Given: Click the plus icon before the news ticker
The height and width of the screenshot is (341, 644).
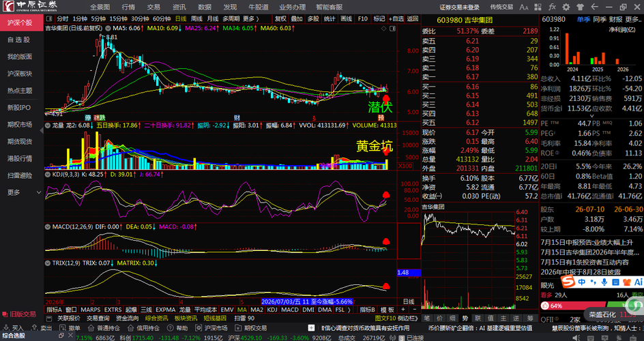Looking at the screenshot, I should [x=312, y=328].
